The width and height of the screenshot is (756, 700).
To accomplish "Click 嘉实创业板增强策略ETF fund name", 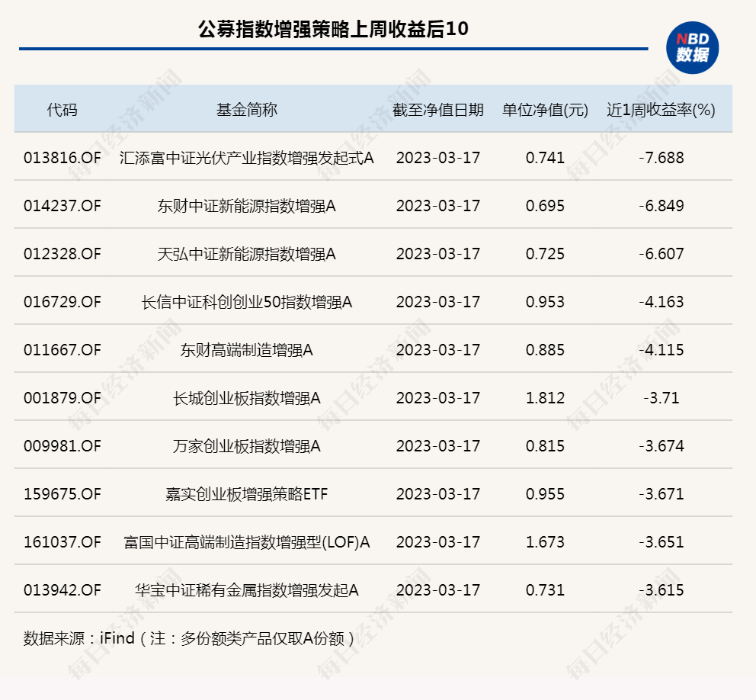I will click(x=248, y=494).
